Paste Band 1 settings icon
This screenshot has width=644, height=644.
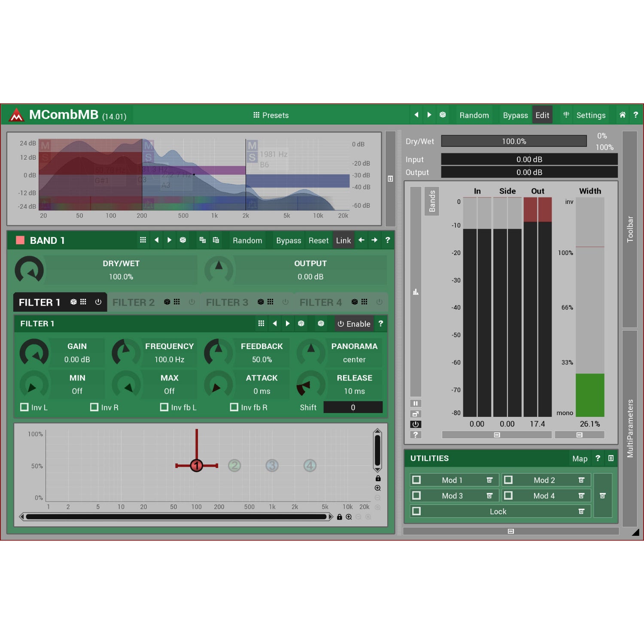tap(216, 240)
